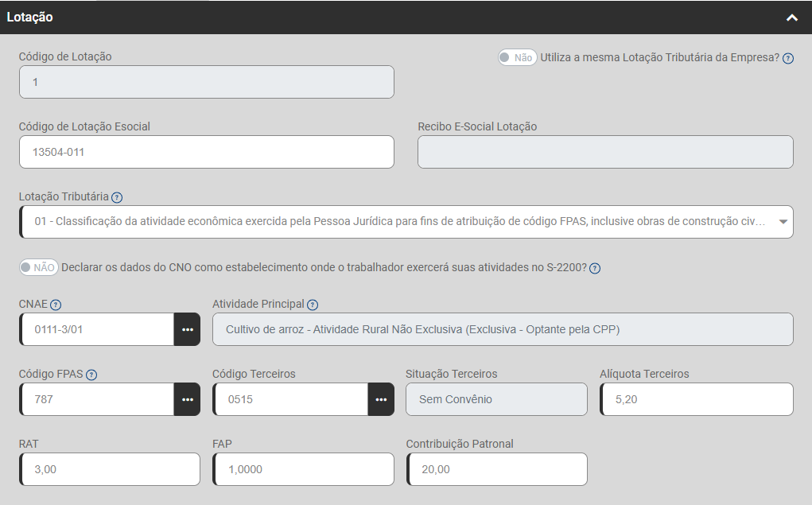
Task: Click help icon next to CNAE label
Action: click(x=56, y=305)
